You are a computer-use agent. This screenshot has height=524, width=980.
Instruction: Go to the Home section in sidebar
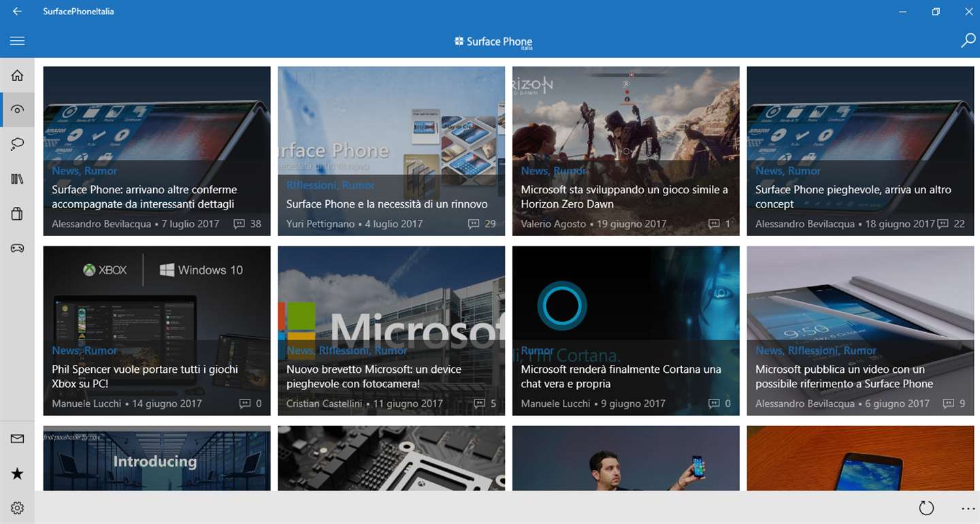tap(17, 76)
